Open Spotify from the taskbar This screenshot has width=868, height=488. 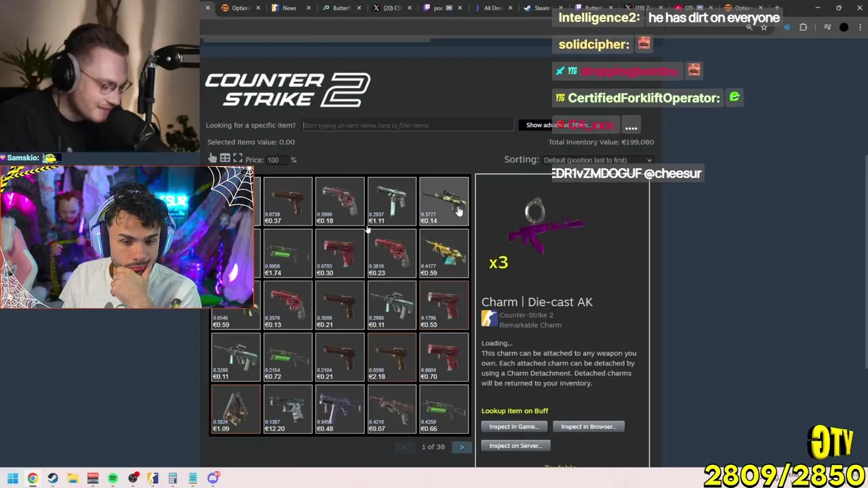click(113, 479)
